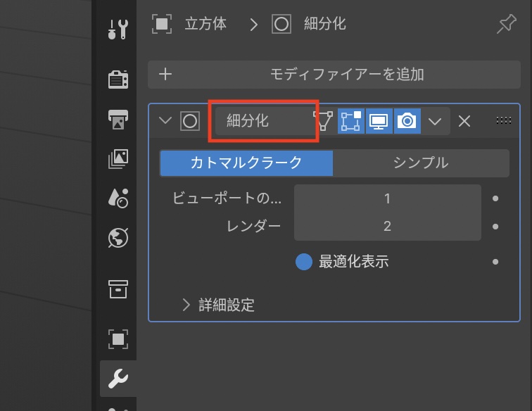Select the シンプル subdivision type

point(421,163)
